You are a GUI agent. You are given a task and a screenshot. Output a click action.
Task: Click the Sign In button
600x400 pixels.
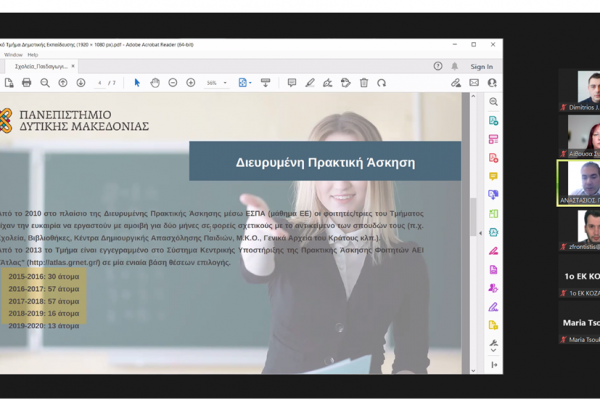coord(481,67)
